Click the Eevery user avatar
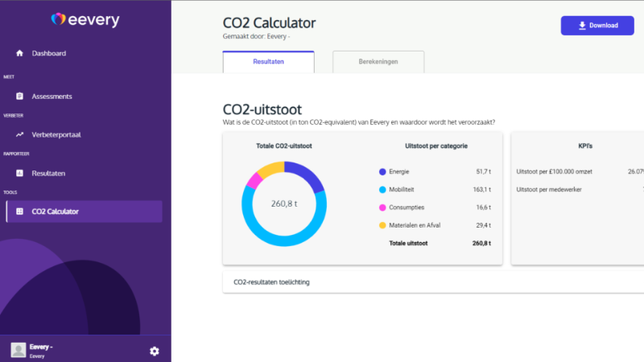Viewport: 644px width, 362px height. tap(18, 350)
